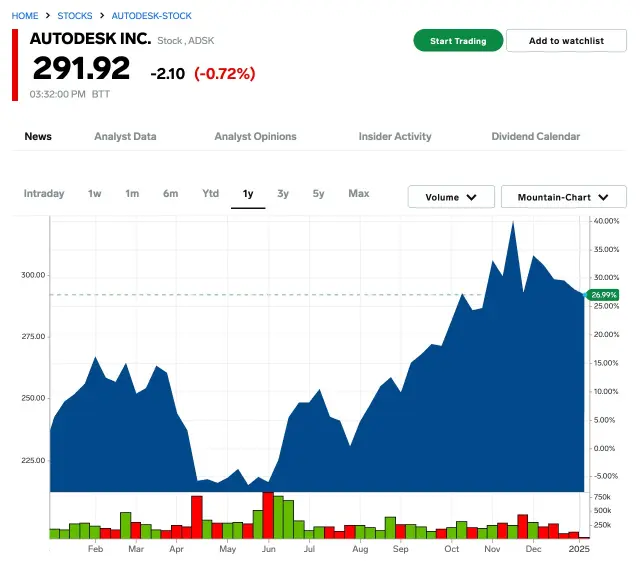Select the Intraday time range
The width and height of the screenshot is (640, 561).
click(44, 194)
